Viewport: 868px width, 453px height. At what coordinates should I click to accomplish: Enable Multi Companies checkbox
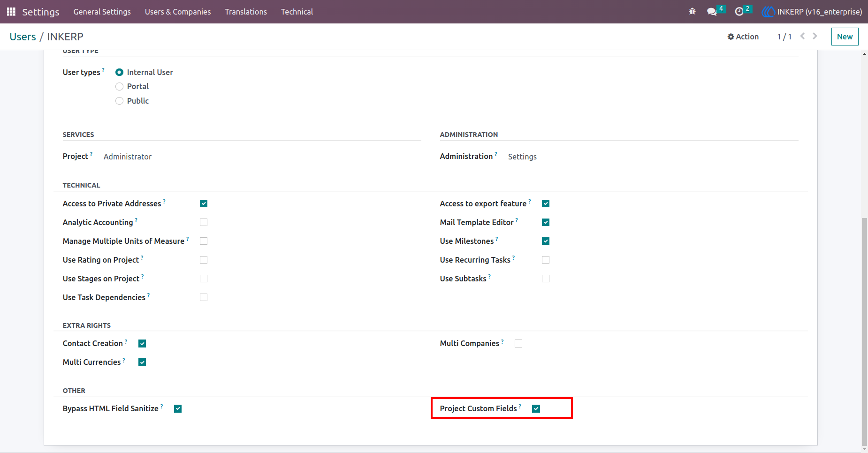[x=518, y=344]
